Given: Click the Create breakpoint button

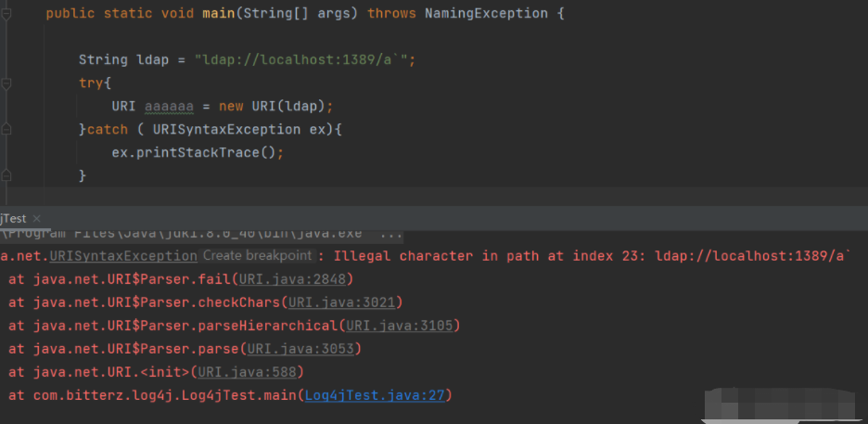Looking at the screenshot, I should pos(258,255).
